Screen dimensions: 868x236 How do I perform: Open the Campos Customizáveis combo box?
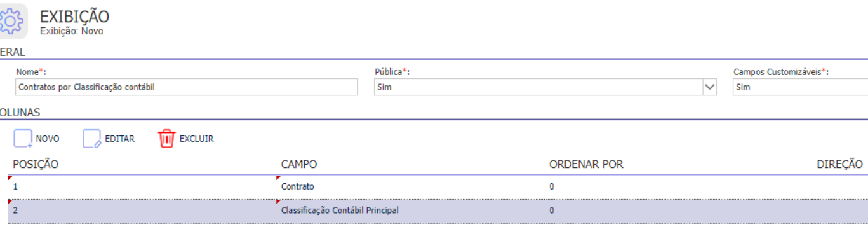(800, 87)
